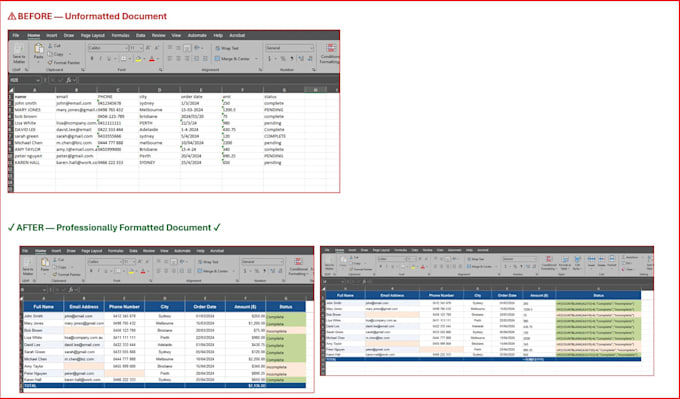Viewport: 680px width, 399px height.
Task: Click Insert Function fx icon in BEFORE spreadsheet
Action: [69, 80]
